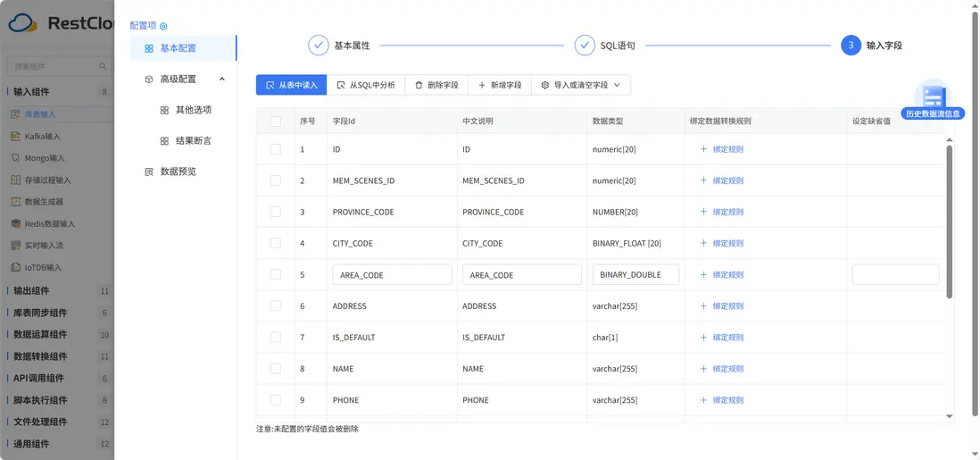This screenshot has height=460, width=980.
Task: Click the plus icon for PHONE row 绑定规则
Action: point(703,400)
